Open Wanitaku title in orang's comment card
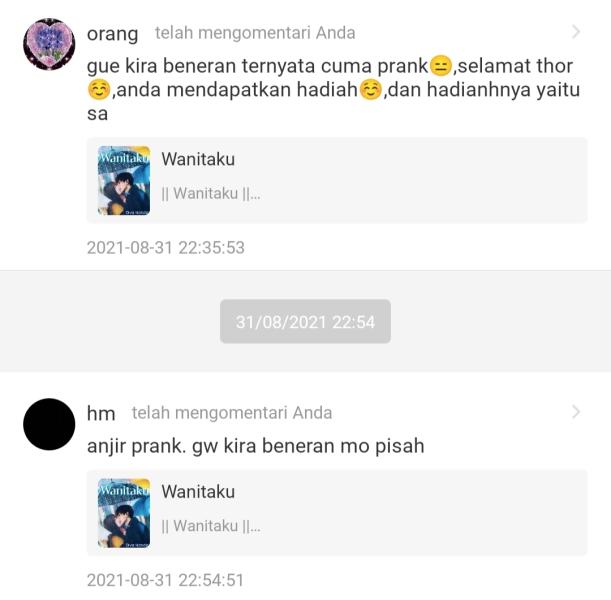This screenshot has height=600, width=611. coord(198,159)
